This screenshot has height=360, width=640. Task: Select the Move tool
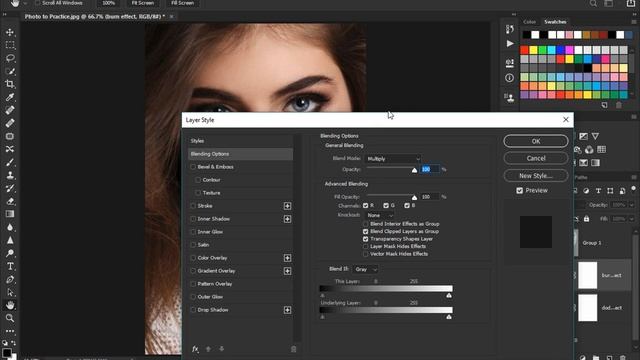click(10, 32)
